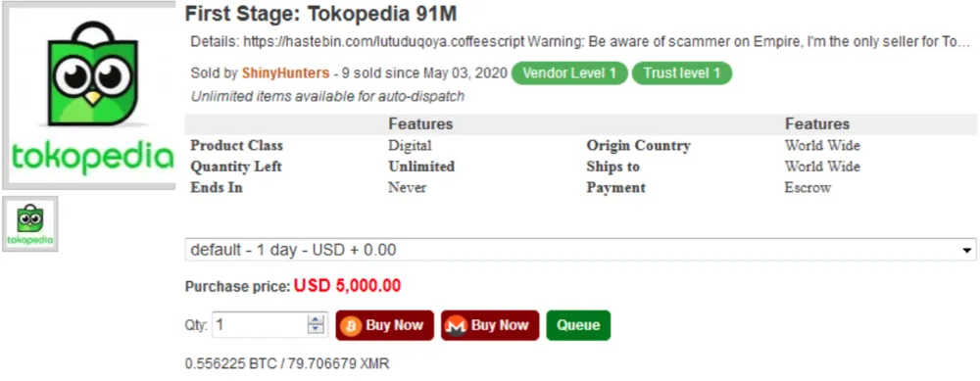Viewport: 980px width, 381px height.
Task: Click the 'First Stage: Tokopedia 91M' listing title
Action: [x=321, y=15]
